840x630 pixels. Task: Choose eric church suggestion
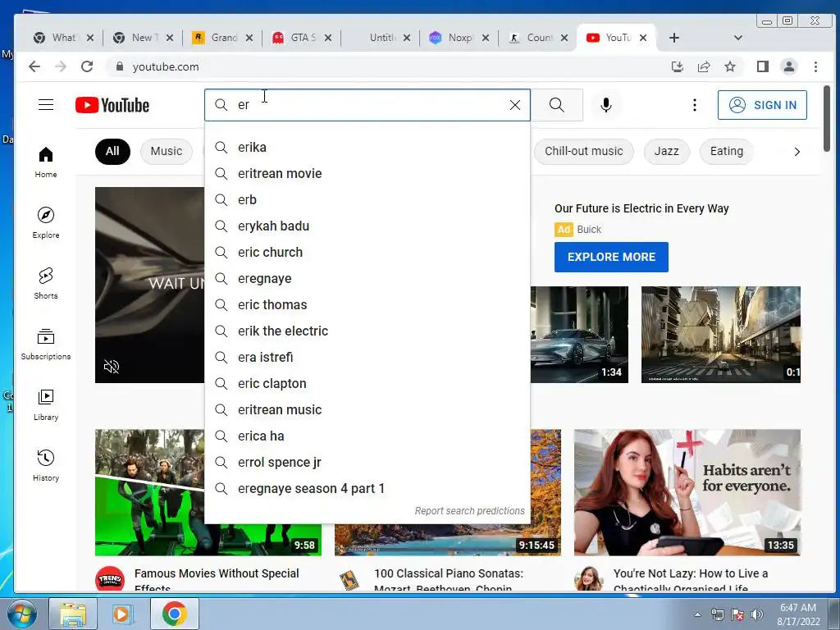click(367, 253)
